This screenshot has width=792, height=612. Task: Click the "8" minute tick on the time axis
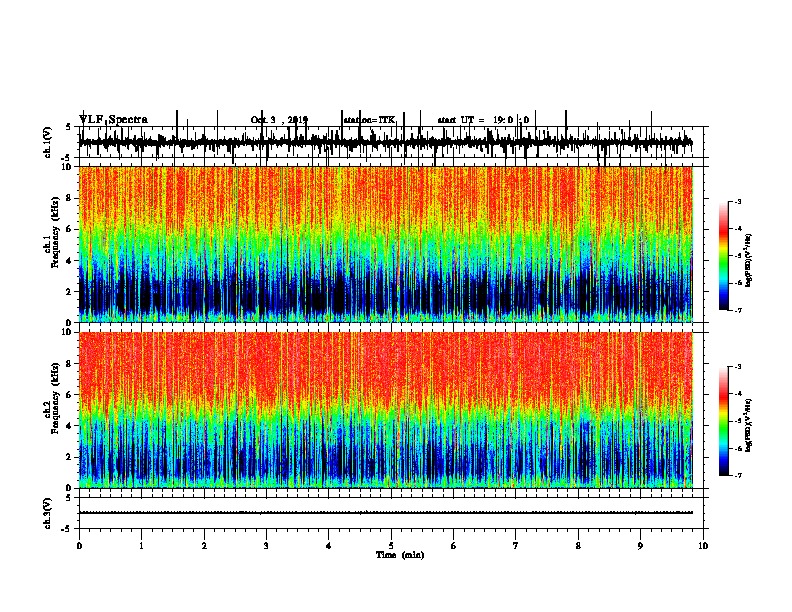tap(578, 546)
